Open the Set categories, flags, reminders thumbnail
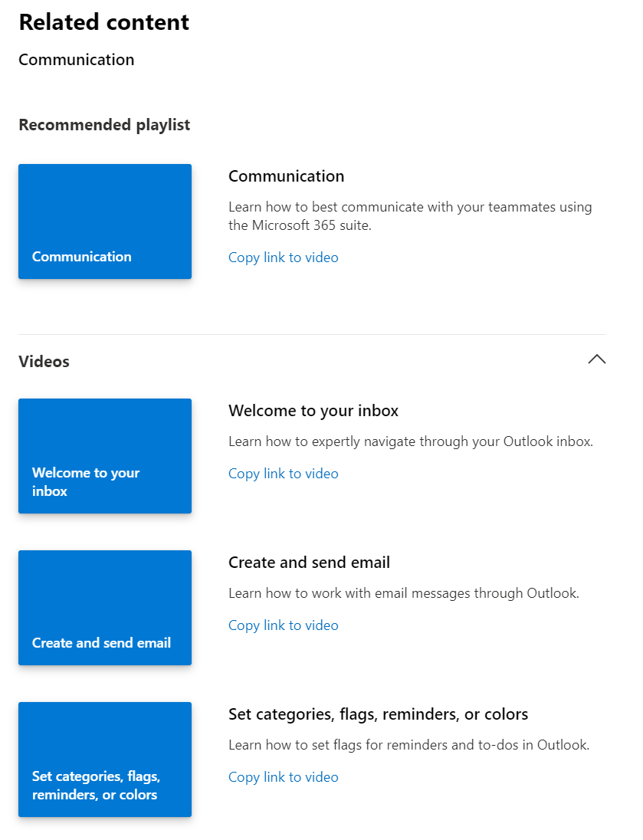 pyautogui.click(x=104, y=760)
